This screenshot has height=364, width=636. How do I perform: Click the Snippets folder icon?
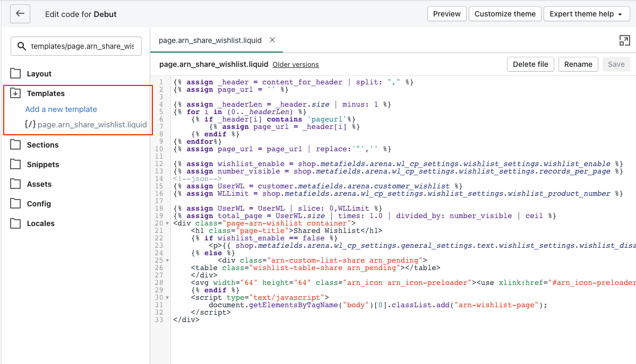coord(15,164)
